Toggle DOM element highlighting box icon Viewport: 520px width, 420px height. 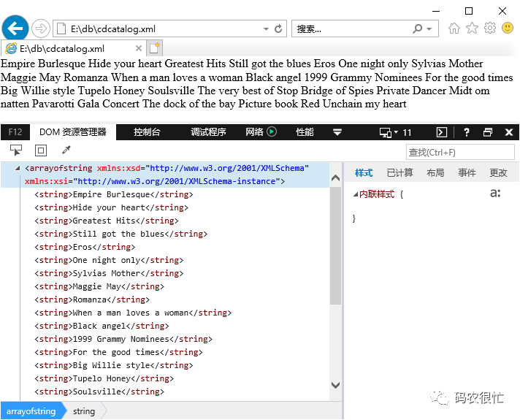click(41, 150)
